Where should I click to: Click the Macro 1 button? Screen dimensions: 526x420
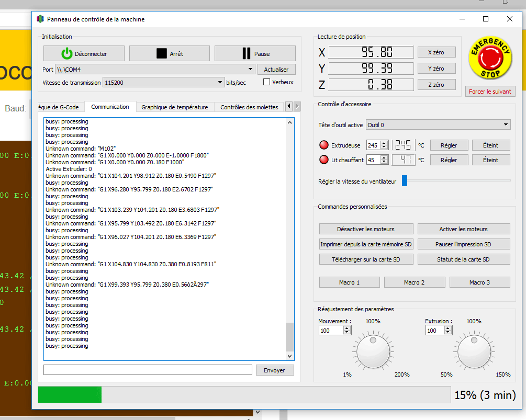pos(349,282)
